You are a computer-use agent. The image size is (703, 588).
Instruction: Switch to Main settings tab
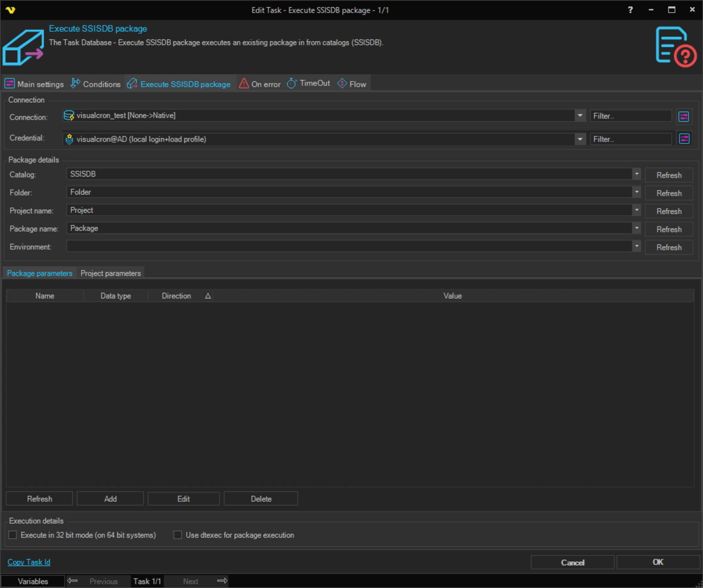pos(34,84)
